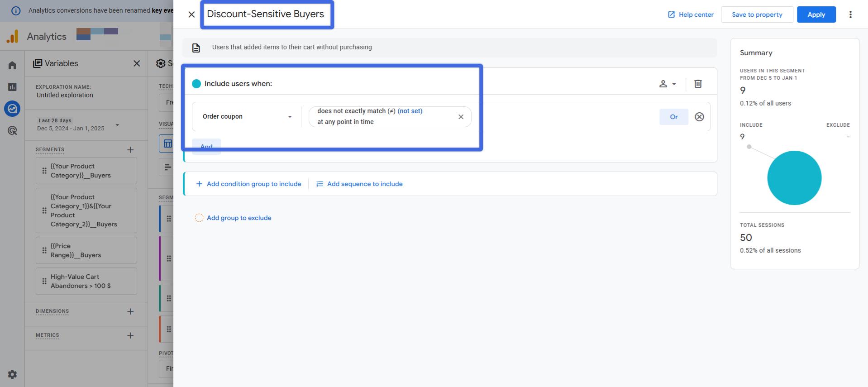Click '0.12% of all users' text
The width and height of the screenshot is (868, 387).
[x=765, y=103]
